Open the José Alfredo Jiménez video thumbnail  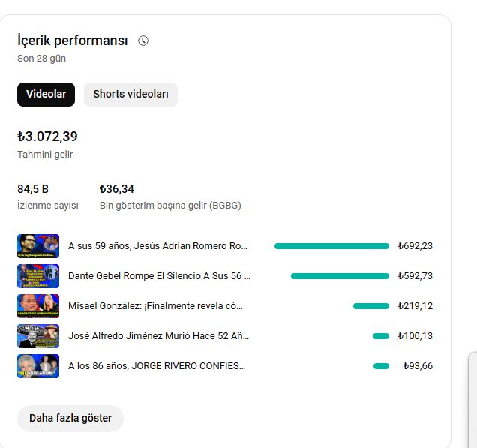38,336
